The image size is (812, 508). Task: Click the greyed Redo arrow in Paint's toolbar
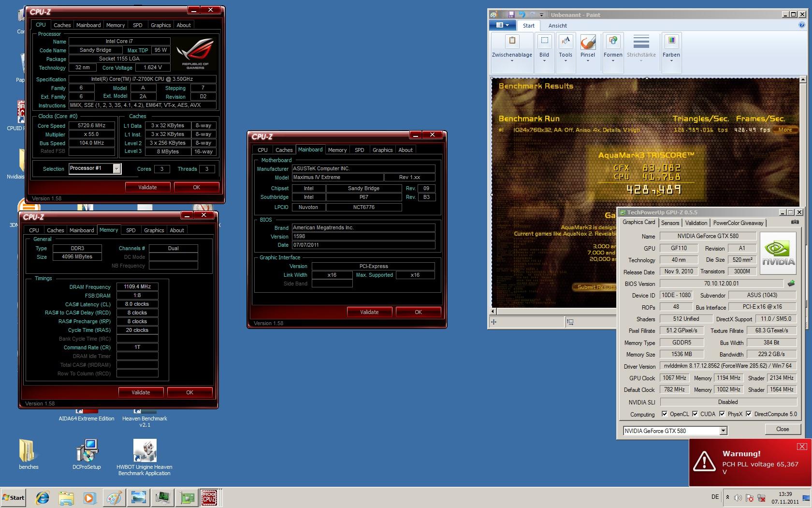pyautogui.click(x=532, y=15)
